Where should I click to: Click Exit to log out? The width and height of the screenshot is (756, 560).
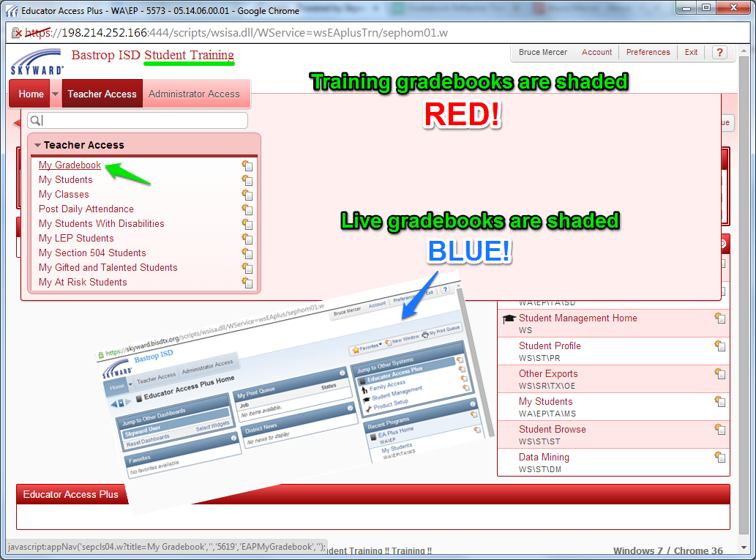(691, 52)
